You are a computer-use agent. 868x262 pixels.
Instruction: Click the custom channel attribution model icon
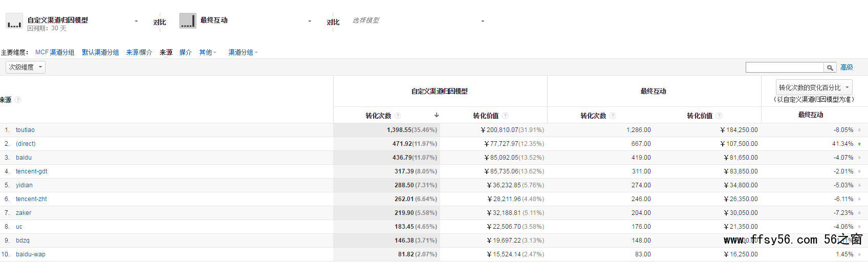(14, 21)
